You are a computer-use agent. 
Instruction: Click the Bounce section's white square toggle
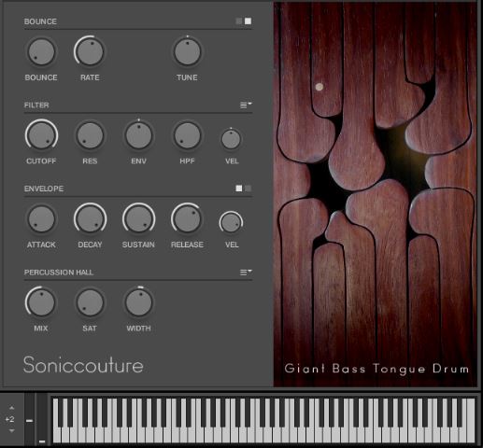(248, 21)
